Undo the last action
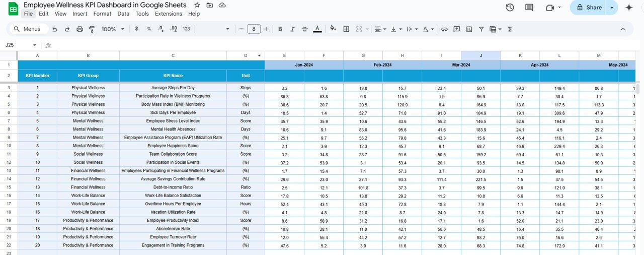Image resolution: width=644 pixels, height=255 pixels. [55, 29]
